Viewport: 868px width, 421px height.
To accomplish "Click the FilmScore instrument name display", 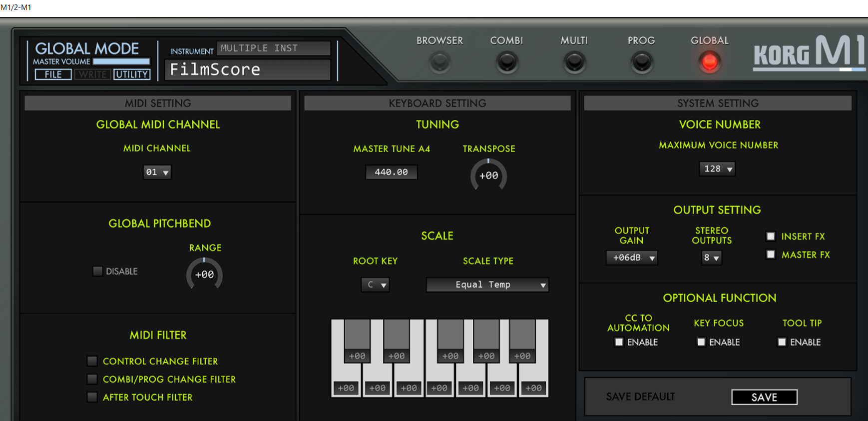I will pos(248,69).
